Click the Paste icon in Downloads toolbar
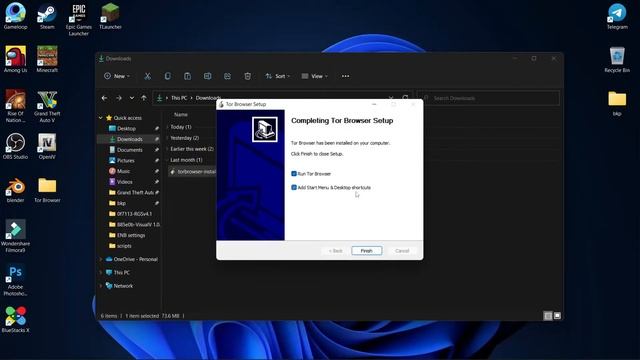Image resolution: width=640 pixels, height=360 pixels. click(187, 76)
